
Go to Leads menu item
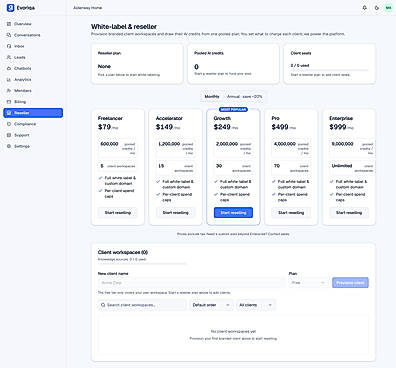[x=33, y=57]
